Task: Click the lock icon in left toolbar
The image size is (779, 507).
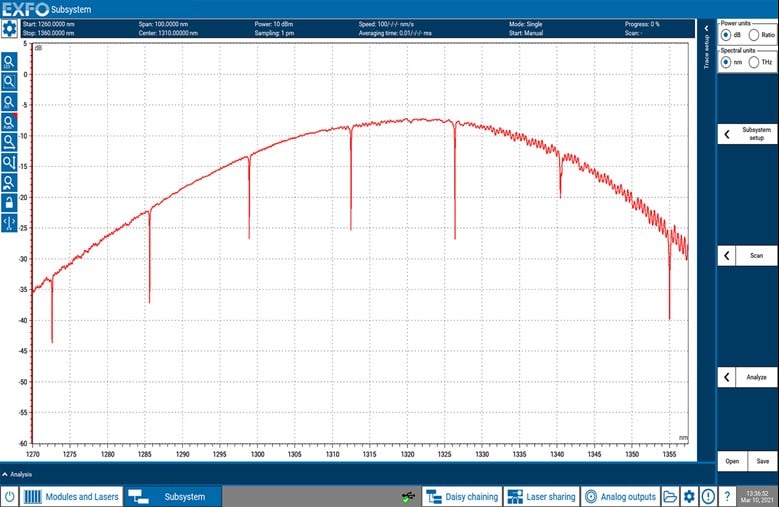Action: [x=9, y=202]
